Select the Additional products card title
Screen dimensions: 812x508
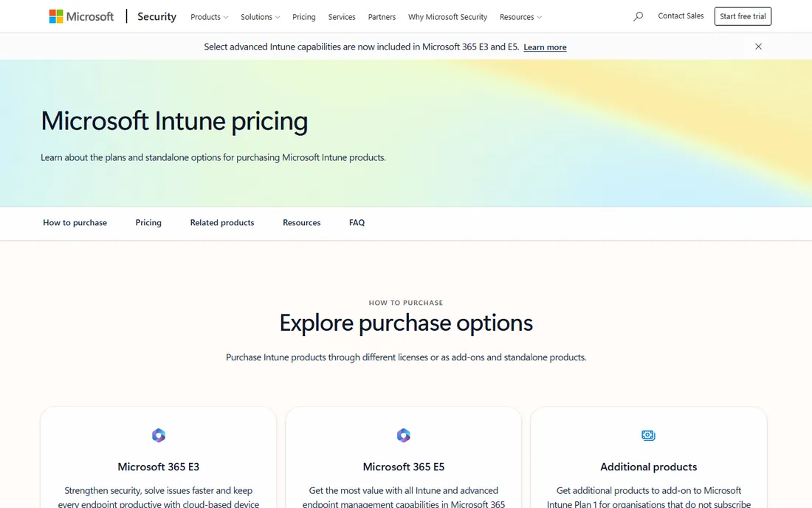point(648,467)
